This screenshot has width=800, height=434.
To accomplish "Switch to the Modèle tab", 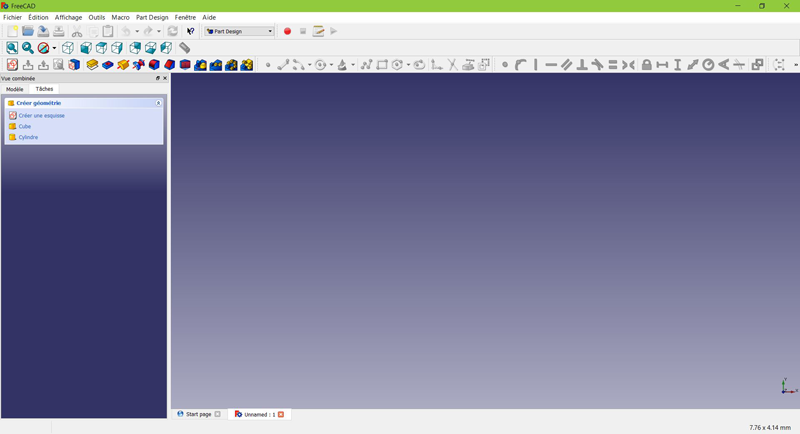I will (x=15, y=89).
